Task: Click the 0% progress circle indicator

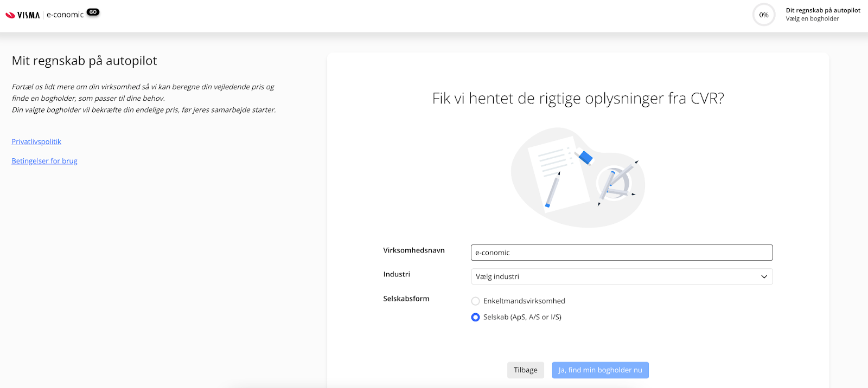Action: coord(764,15)
